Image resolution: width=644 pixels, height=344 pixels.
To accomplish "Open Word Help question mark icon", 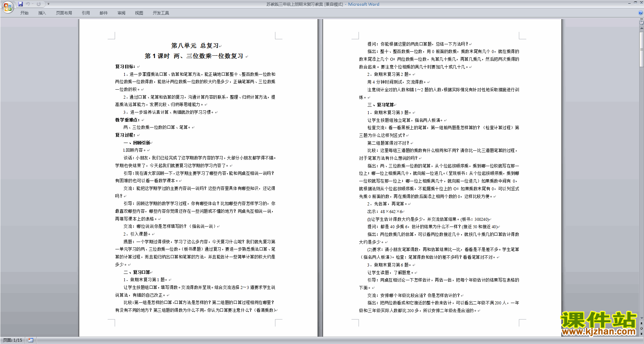I will pyautogui.click(x=640, y=13).
